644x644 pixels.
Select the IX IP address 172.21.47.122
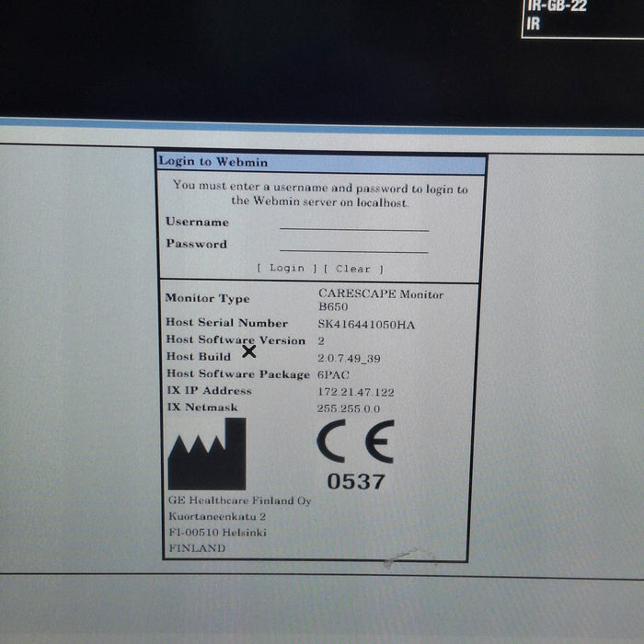pos(355,392)
